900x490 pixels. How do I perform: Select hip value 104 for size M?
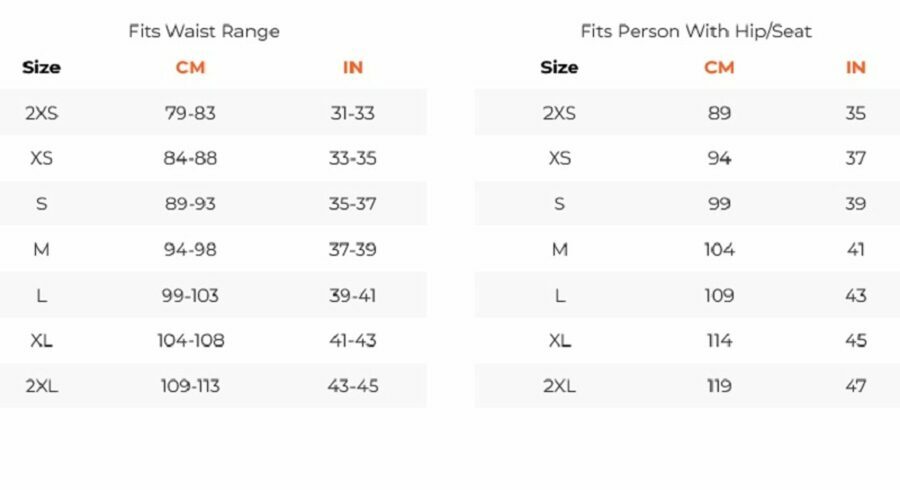(x=719, y=250)
